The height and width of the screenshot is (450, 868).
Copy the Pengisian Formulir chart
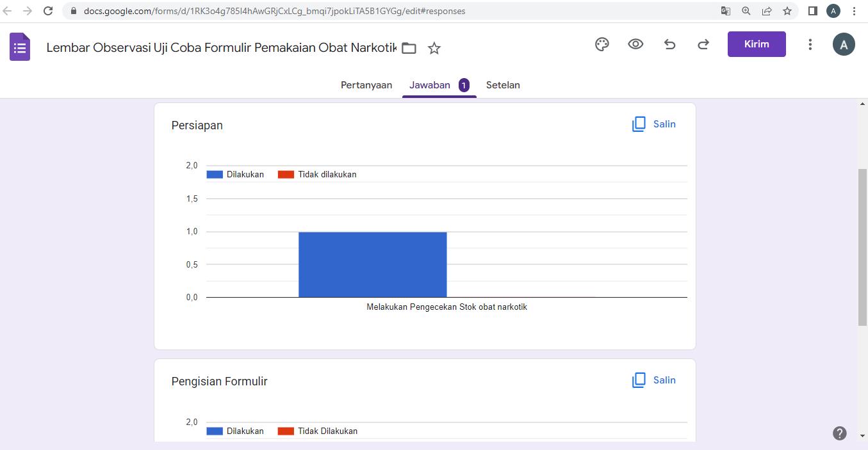(654, 380)
